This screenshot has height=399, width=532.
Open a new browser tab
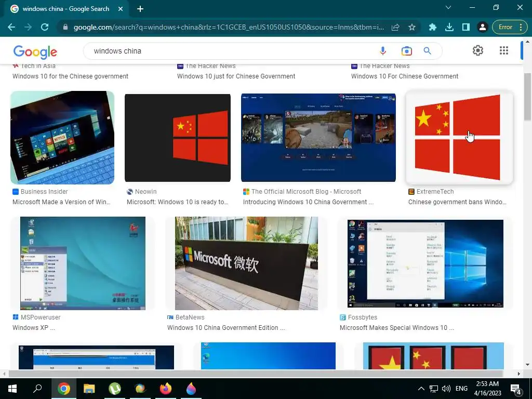(140, 9)
